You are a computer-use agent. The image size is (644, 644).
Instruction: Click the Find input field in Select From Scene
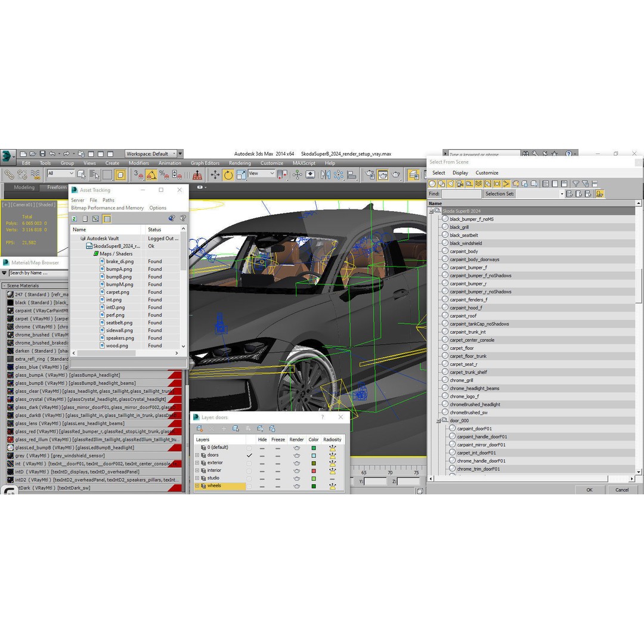click(x=460, y=194)
